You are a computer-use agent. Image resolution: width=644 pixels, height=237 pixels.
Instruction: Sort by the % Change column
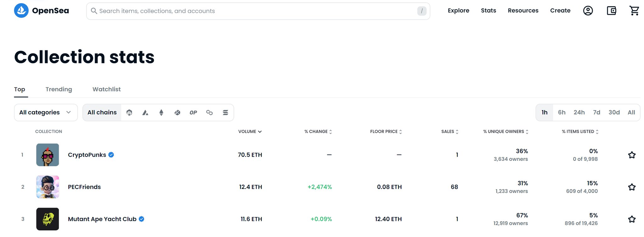318,132
